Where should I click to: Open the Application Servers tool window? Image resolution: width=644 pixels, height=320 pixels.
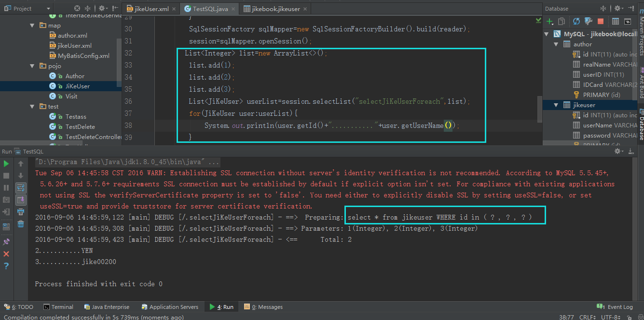pos(170,307)
